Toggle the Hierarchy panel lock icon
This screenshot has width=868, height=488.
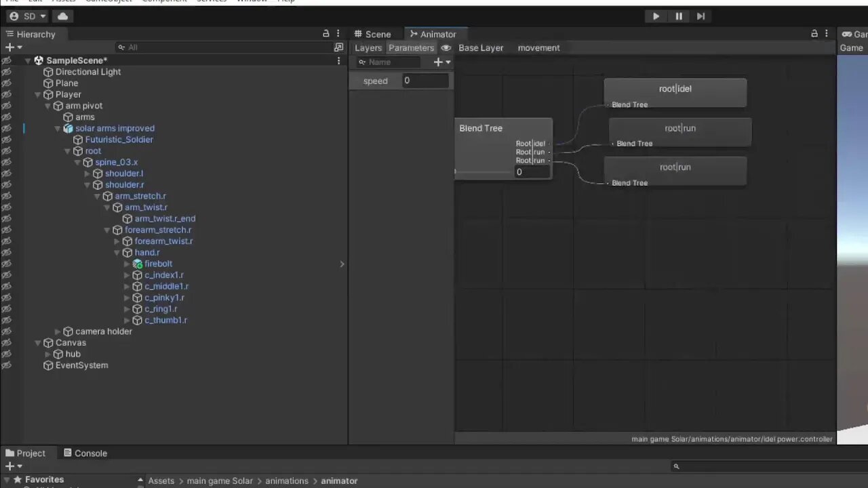326,34
